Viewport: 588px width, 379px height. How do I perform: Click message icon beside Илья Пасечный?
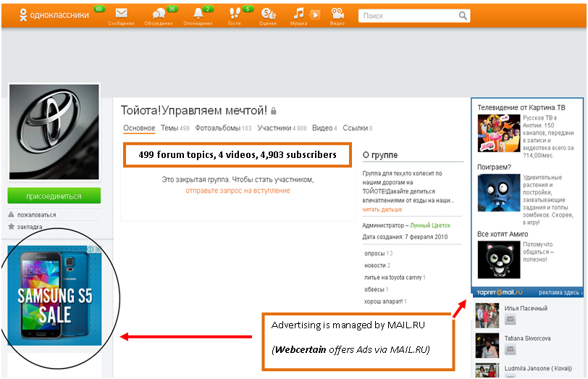pyautogui.click(x=510, y=320)
